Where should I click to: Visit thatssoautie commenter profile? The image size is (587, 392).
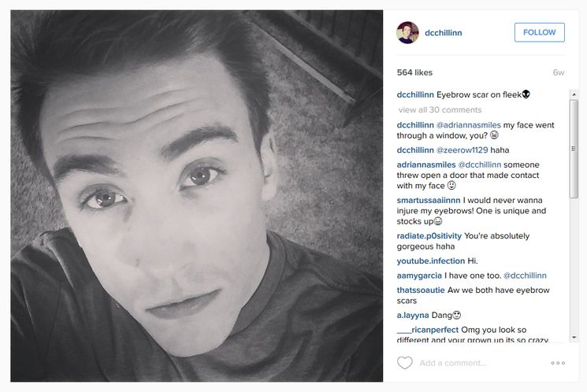tap(421, 290)
